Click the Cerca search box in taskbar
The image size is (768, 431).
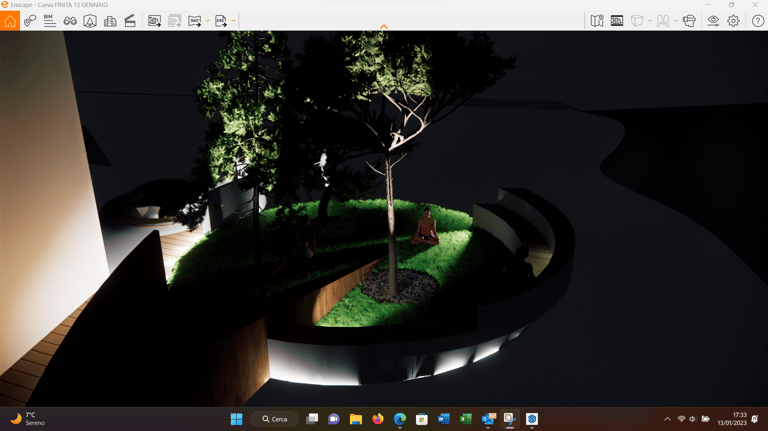click(275, 419)
